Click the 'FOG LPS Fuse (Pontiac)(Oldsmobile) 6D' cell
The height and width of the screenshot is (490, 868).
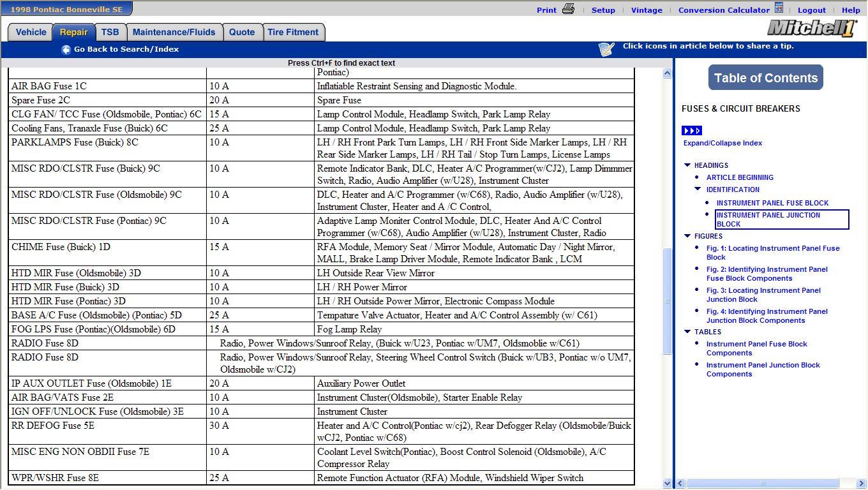pos(108,329)
